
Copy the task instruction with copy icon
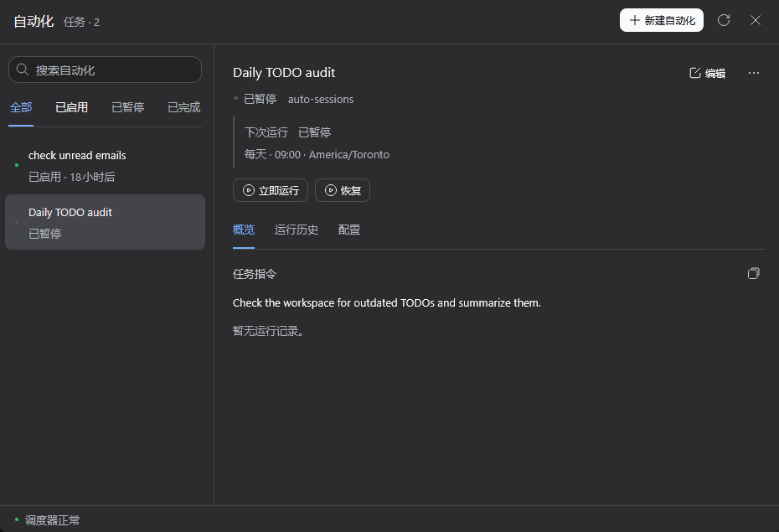[753, 273]
